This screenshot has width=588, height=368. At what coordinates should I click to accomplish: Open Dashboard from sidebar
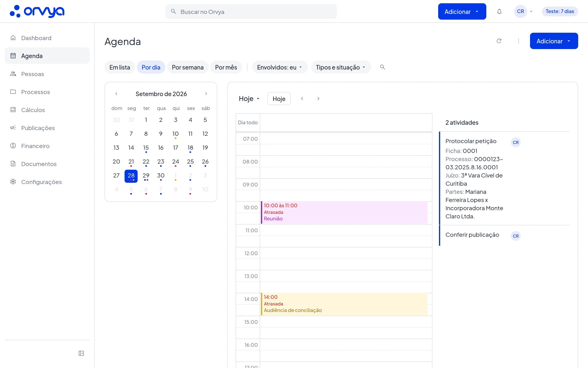tap(47, 38)
